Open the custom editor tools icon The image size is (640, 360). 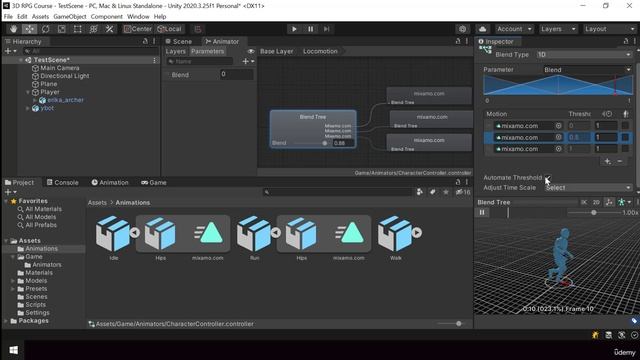pyautogui.click(x=109, y=29)
